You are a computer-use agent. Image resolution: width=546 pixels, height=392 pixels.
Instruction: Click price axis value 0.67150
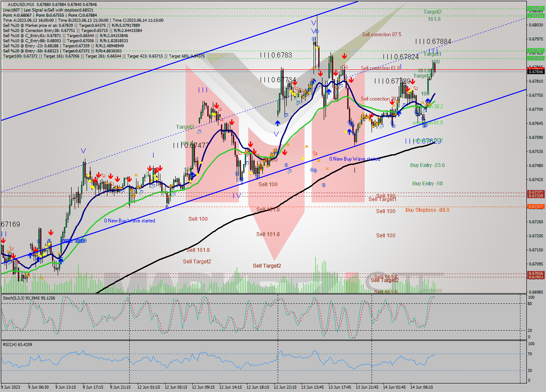click(x=536, y=250)
